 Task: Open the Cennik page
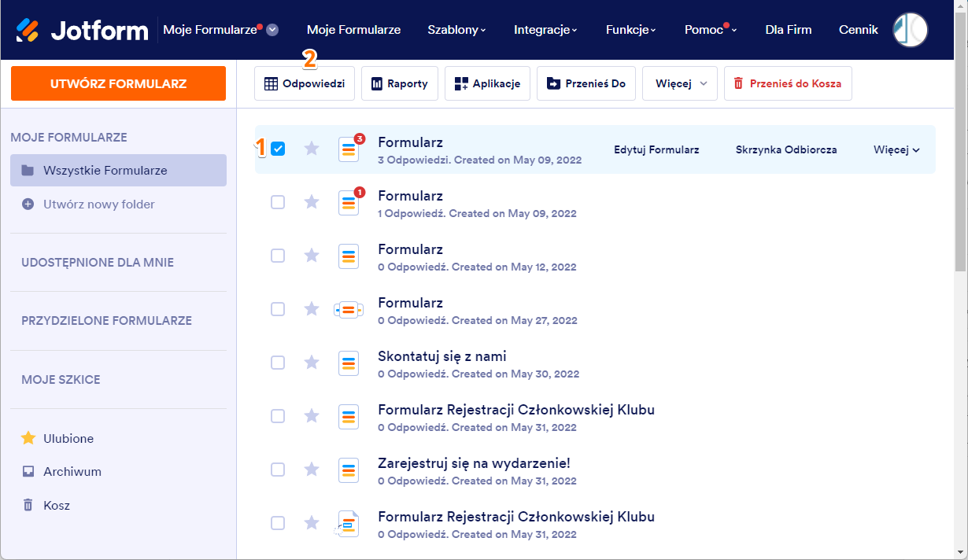pyautogui.click(x=858, y=30)
